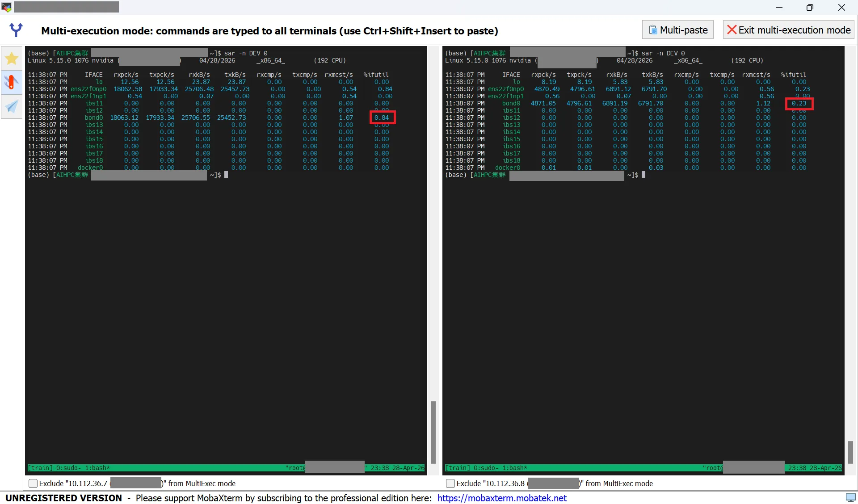
Task: Tick the Exclude "10.112.36.7" checkbox
Action: [x=33, y=483]
